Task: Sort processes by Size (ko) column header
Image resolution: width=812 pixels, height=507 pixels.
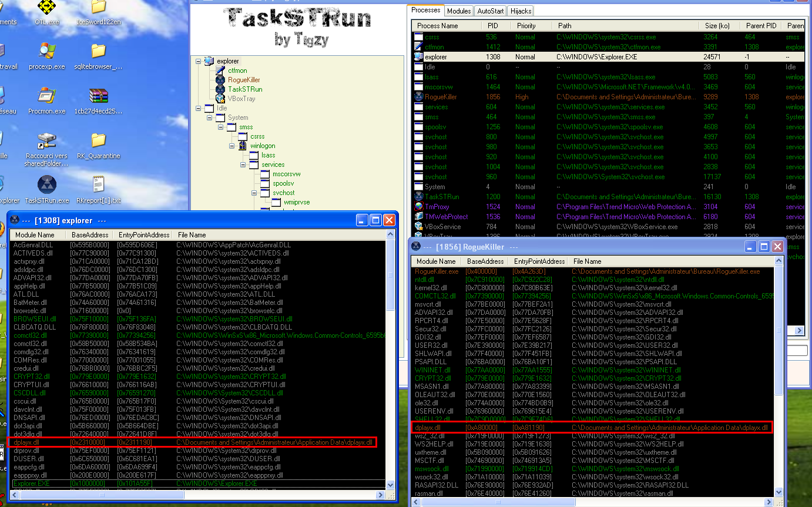Action: [717, 26]
